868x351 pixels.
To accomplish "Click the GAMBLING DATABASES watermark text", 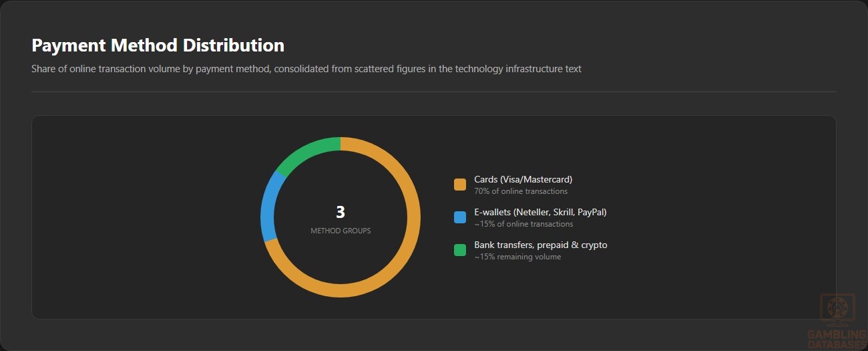I will coord(837,339).
